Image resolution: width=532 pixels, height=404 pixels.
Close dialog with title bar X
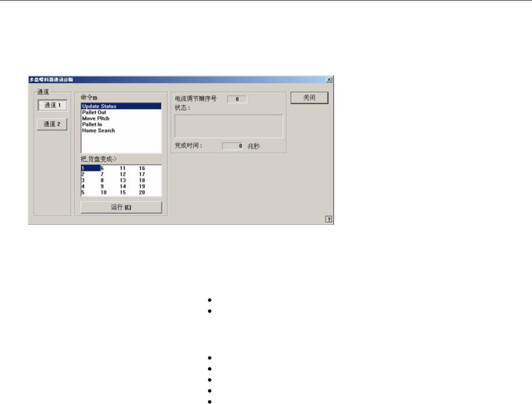[x=329, y=80]
